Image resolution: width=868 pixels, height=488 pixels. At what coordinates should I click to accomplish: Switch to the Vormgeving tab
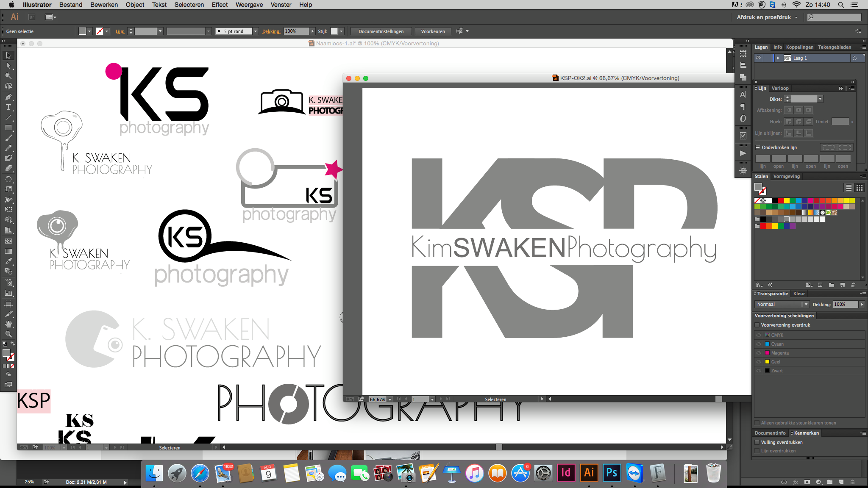[786, 176]
